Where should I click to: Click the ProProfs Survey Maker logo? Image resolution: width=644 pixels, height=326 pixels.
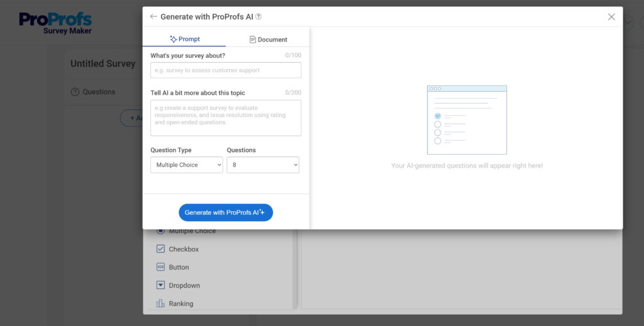pos(55,24)
